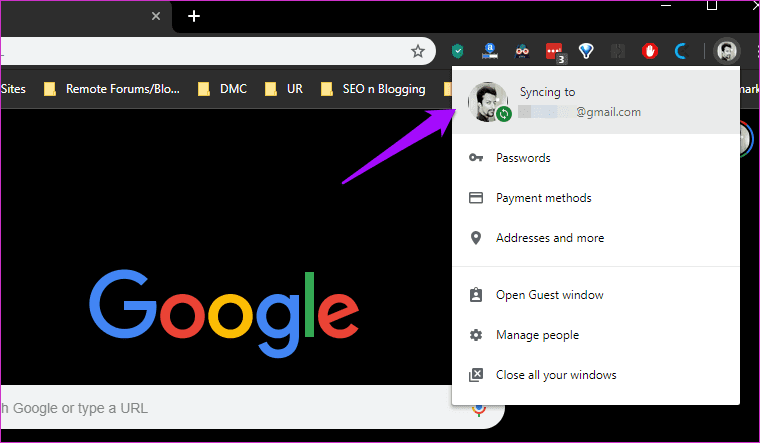
Task: Open the red extension showing badge 3
Action: click(555, 52)
